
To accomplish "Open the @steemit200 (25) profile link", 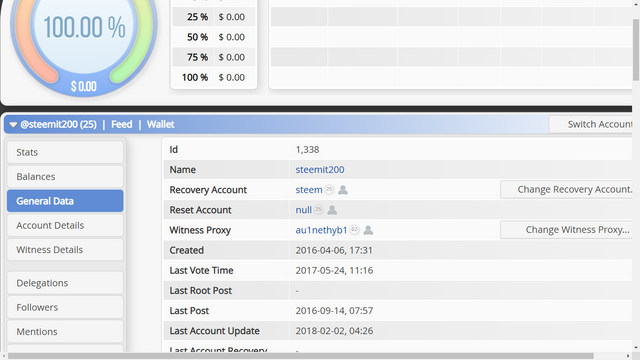I will (58, 124).
